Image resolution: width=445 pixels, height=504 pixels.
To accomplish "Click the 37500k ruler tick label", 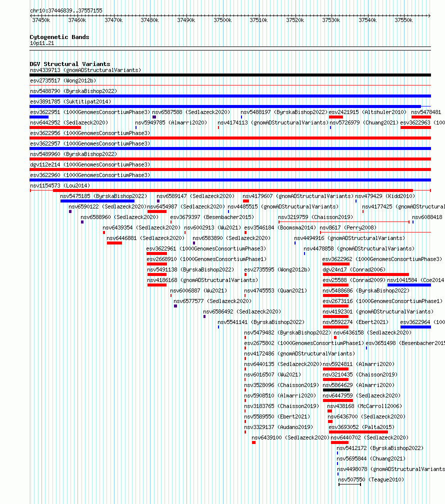I will [222, 20].
